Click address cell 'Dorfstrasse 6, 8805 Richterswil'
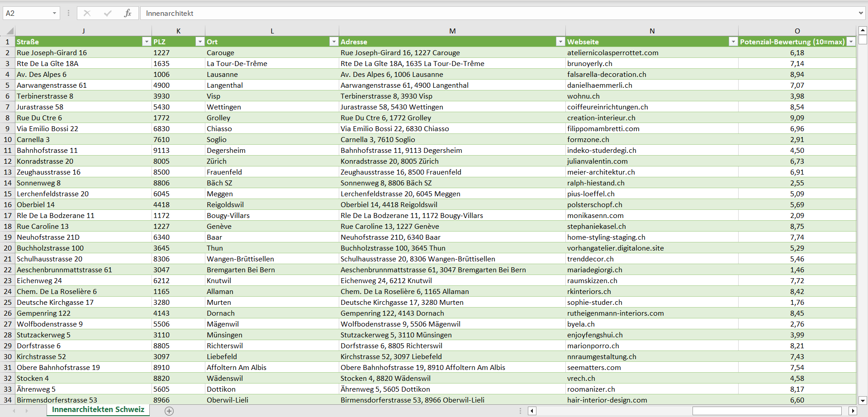The width and height of the screenshot is (868, 417). 452,346
